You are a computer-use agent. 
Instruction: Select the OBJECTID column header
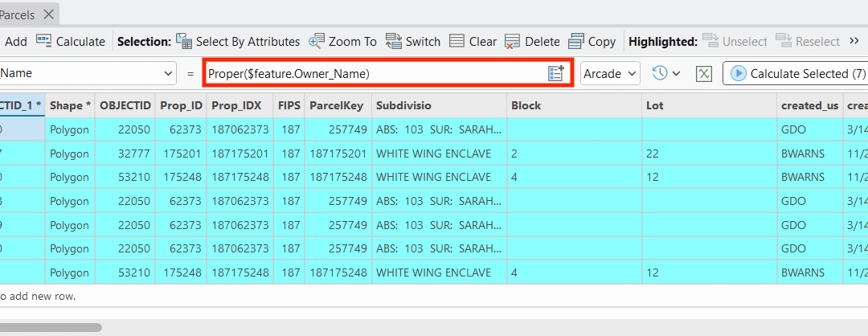(125, 105)
